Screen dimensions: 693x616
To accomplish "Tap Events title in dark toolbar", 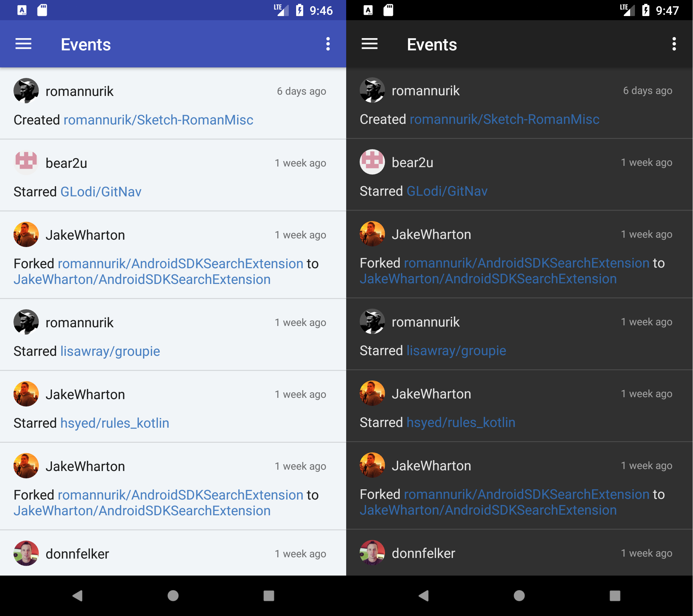I will point(432,45).
